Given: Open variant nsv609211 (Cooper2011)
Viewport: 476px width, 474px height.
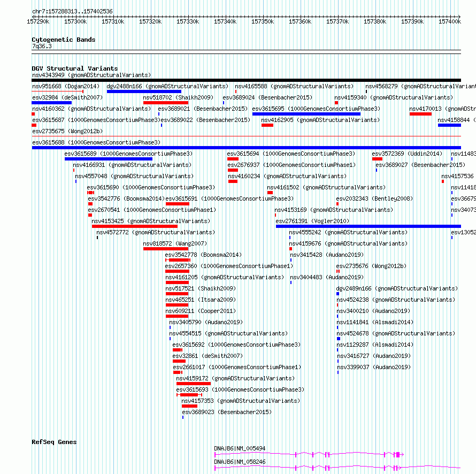Looking at the screenshot, I should [201, 311].
